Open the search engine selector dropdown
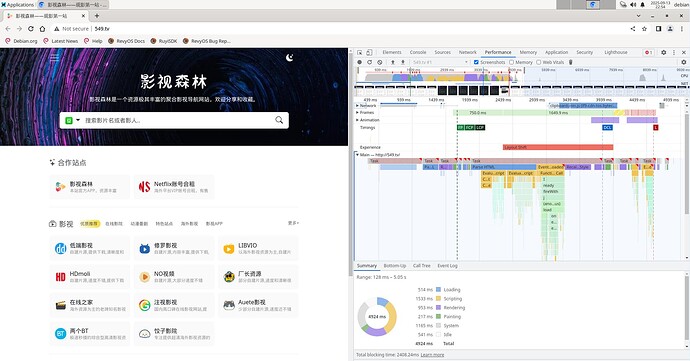 [78, 120]
